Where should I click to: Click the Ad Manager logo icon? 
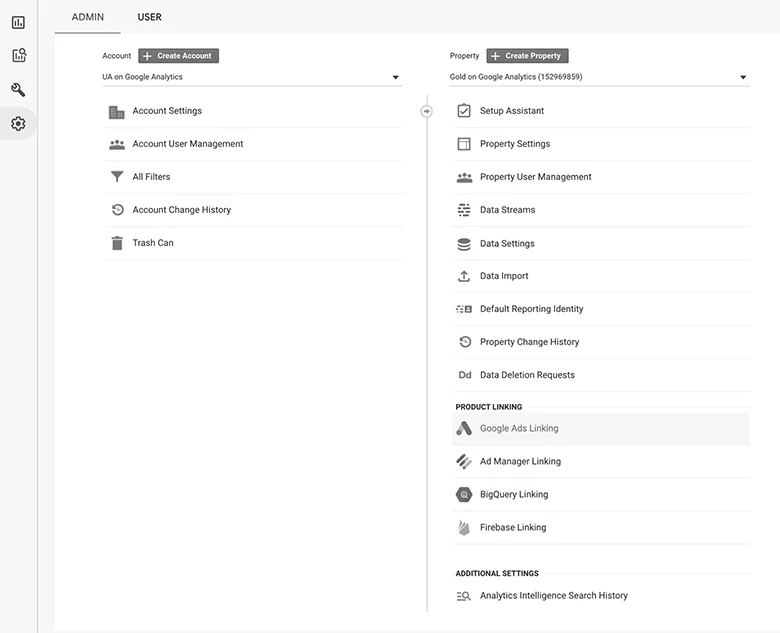[464, 461]
